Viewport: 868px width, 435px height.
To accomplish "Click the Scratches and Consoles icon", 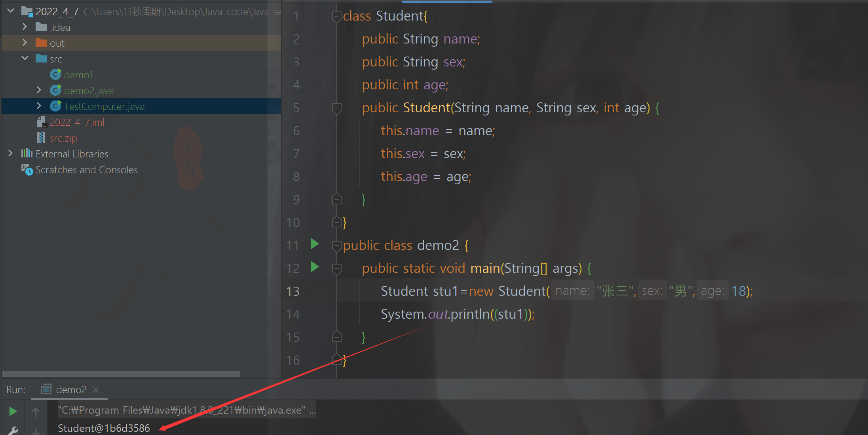I will (x=27, y=169).
